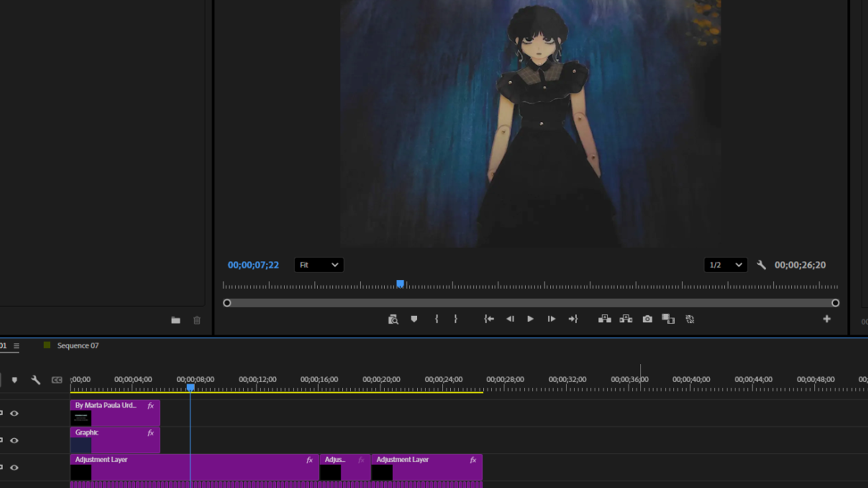Go to In point

[x=489, y=319]
